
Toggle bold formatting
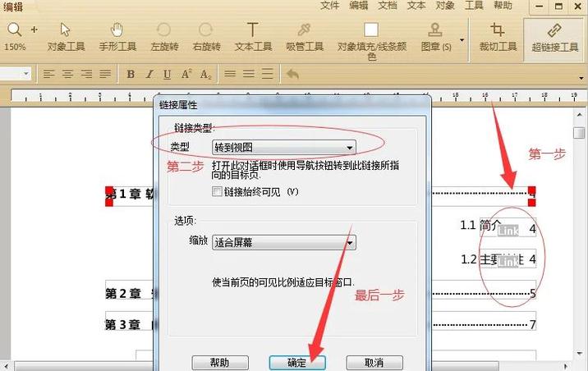tap(131, 74)
